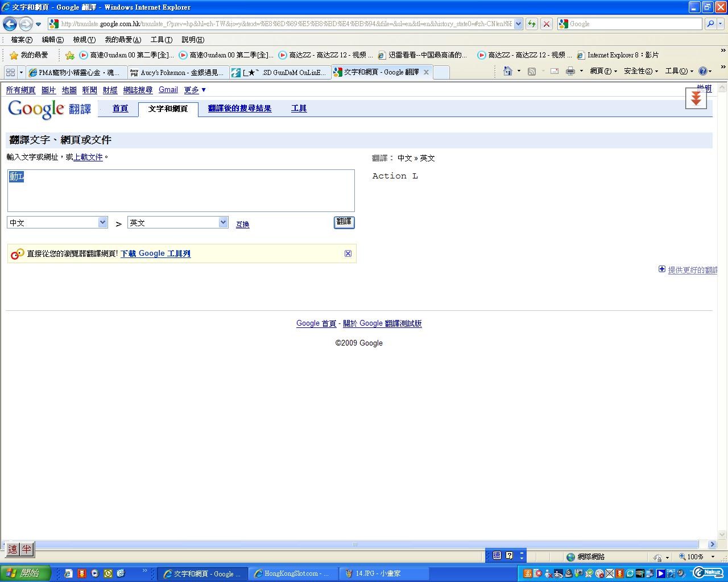Open the 說明 Help menu

pyautogui.click(x=193, y=40)
